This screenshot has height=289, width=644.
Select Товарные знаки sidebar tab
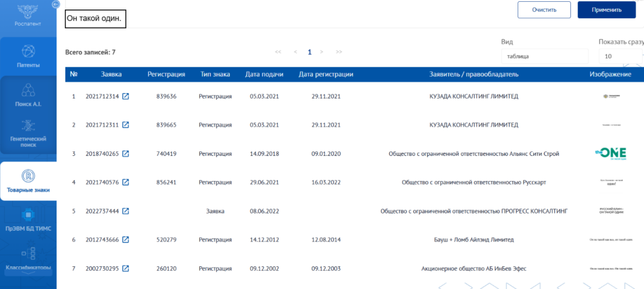28,181
